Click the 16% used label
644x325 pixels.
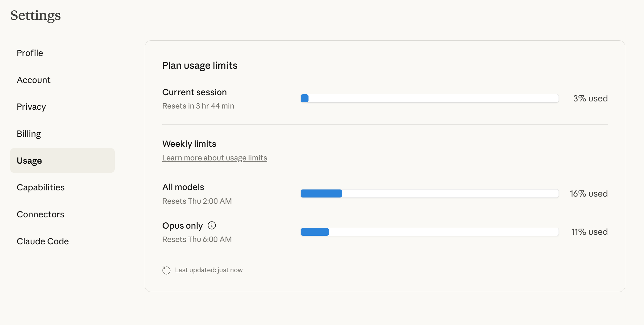click(x=589, y=194)
